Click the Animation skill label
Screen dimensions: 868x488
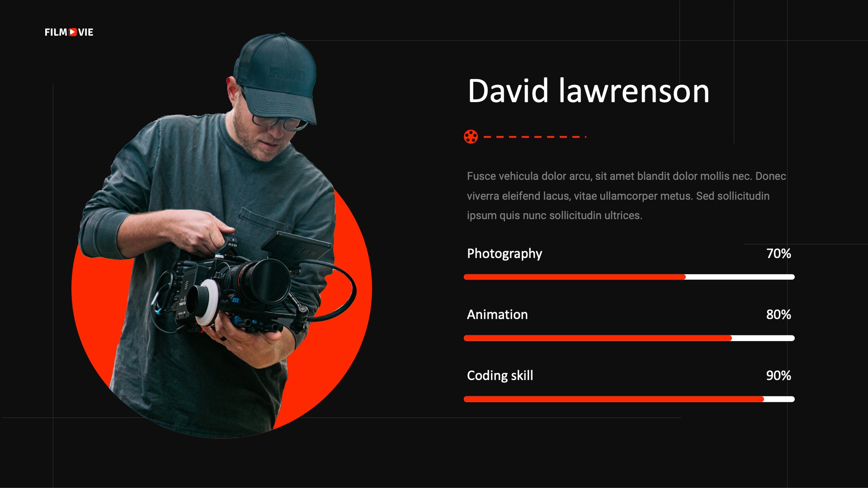tap(497, 314)
